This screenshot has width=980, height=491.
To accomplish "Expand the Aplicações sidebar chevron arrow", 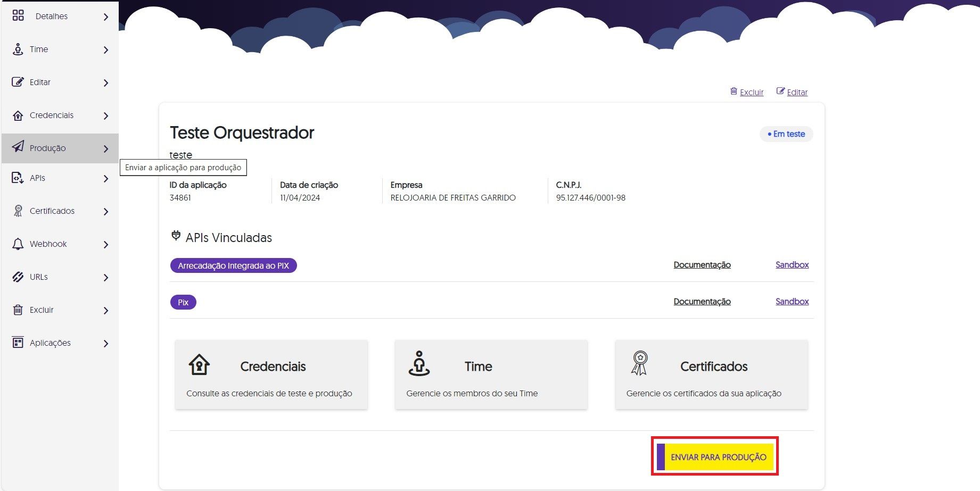I will coord(106,344).
